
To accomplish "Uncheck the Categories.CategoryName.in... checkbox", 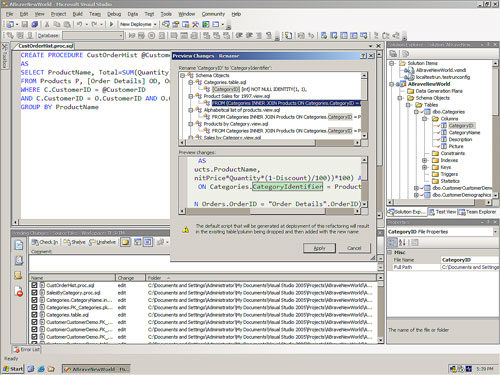I will tap(34, 300).
